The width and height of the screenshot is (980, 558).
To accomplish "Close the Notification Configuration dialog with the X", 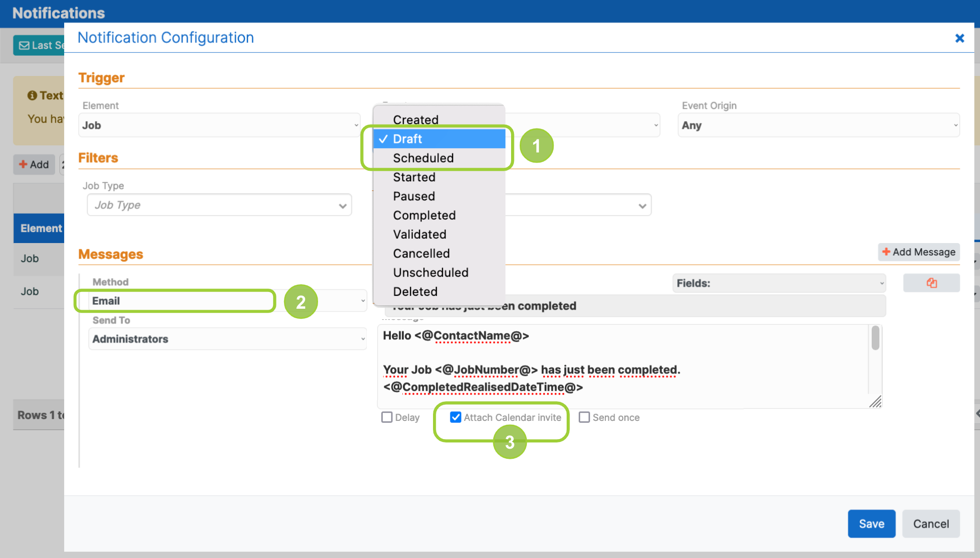I will tap(959, 38).
